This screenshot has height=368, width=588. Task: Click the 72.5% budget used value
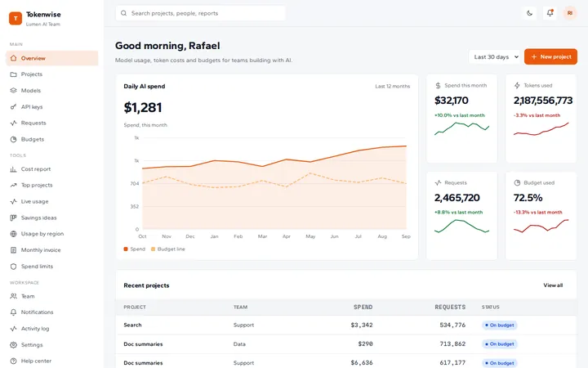(528, 198)
